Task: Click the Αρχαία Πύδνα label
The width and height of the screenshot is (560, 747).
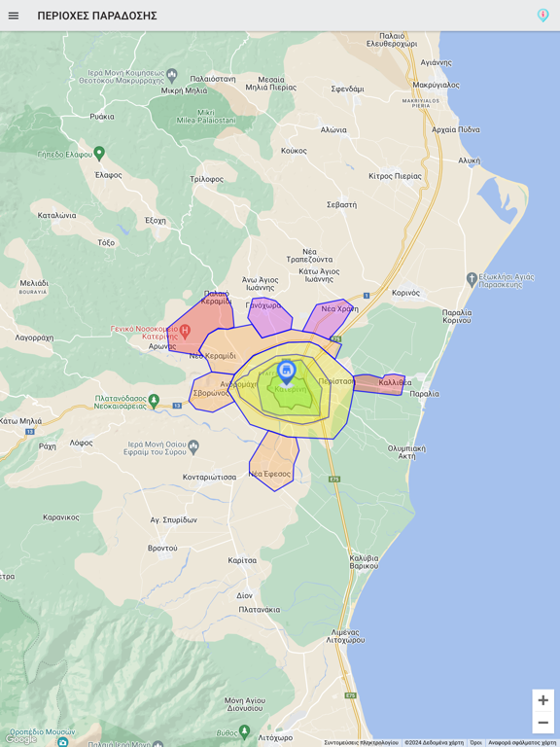Action: point(456,129)
